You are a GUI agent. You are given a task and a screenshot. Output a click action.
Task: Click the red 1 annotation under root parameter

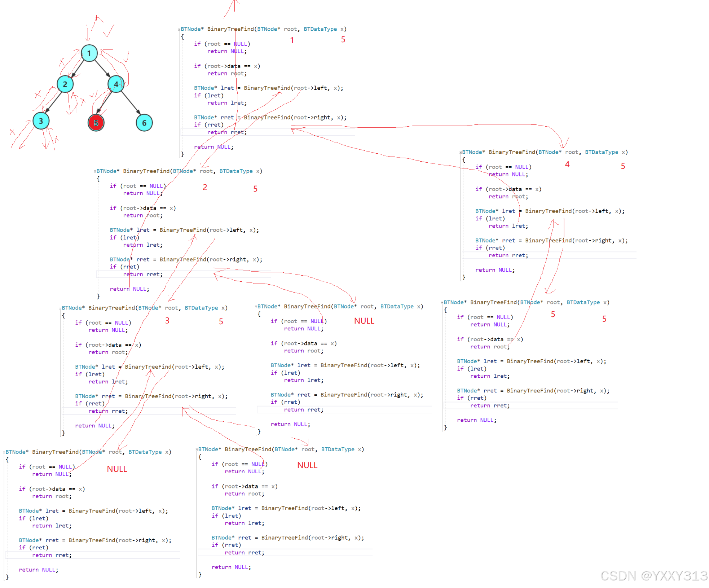click(292, 40)
